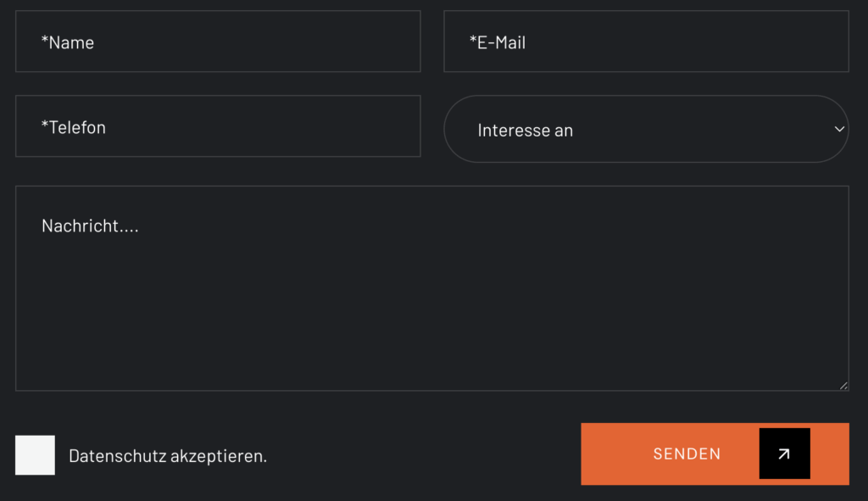Focus the *Name input field
This screenshot has width=868, height=501.
pos(218,42)
